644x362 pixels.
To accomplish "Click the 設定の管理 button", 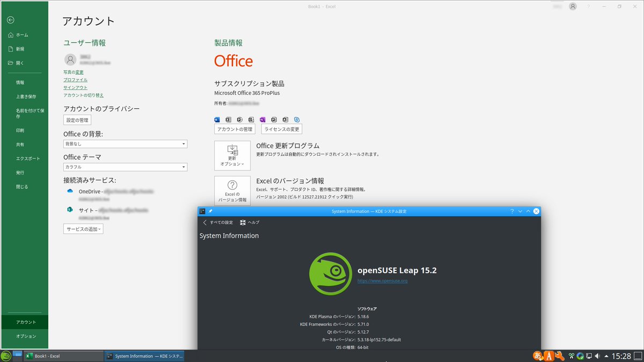I will (77, 120).
